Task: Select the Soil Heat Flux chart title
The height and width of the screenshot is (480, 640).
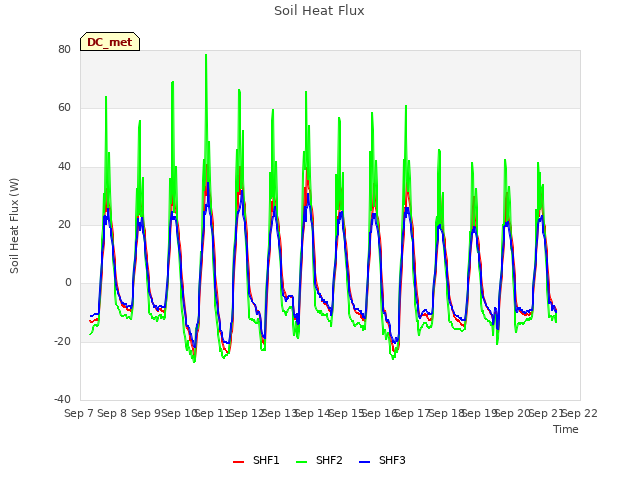Action: pyautogui.click(x=319, y=11)
